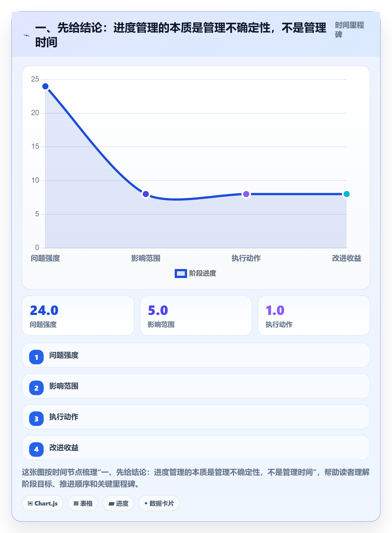
Task: Select the 影响范围 step row label
Action: coord(64,386)
